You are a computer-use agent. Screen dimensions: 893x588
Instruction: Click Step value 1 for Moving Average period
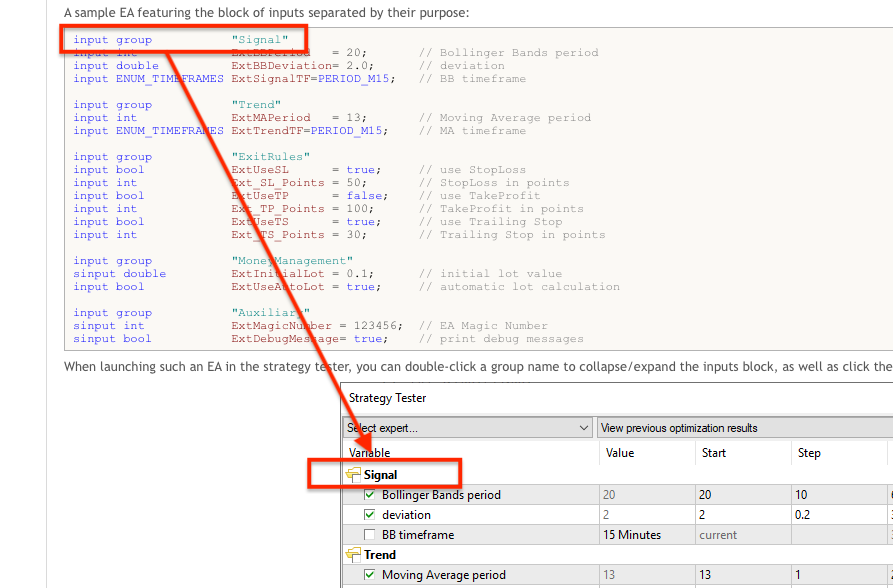[x=798, y=574]
